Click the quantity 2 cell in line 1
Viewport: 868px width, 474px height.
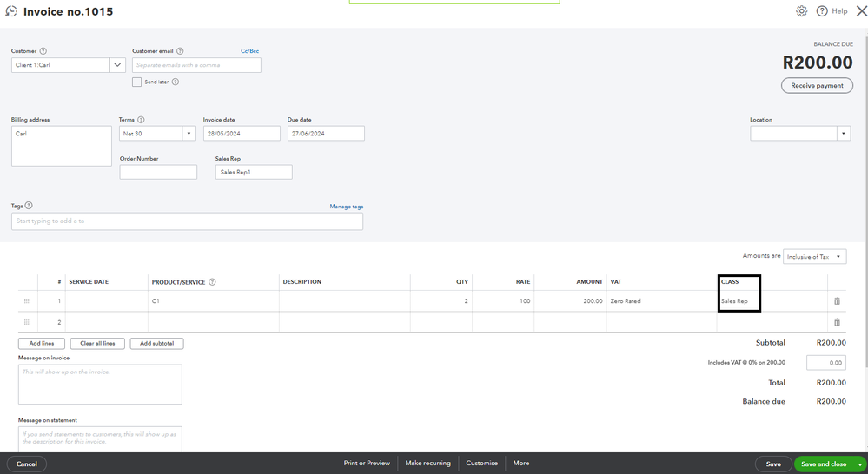441,301
